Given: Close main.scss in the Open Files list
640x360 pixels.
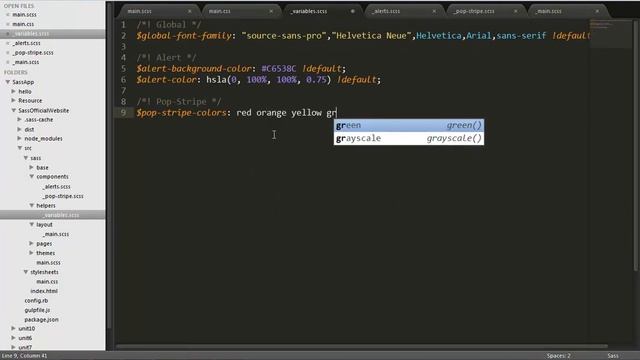Looking at the screenshot, I should pyautogui.click(x=7, y=15).
